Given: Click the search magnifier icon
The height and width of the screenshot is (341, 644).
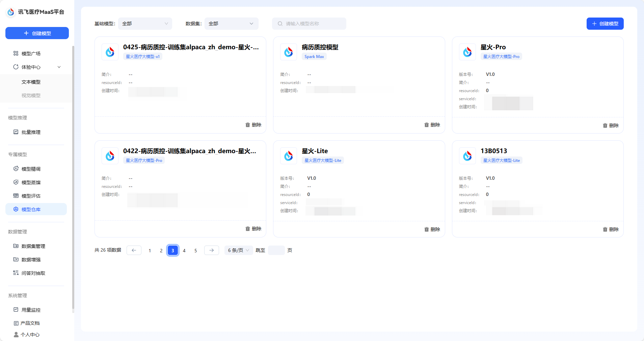Looking at the screenshot, I should 280,24.
